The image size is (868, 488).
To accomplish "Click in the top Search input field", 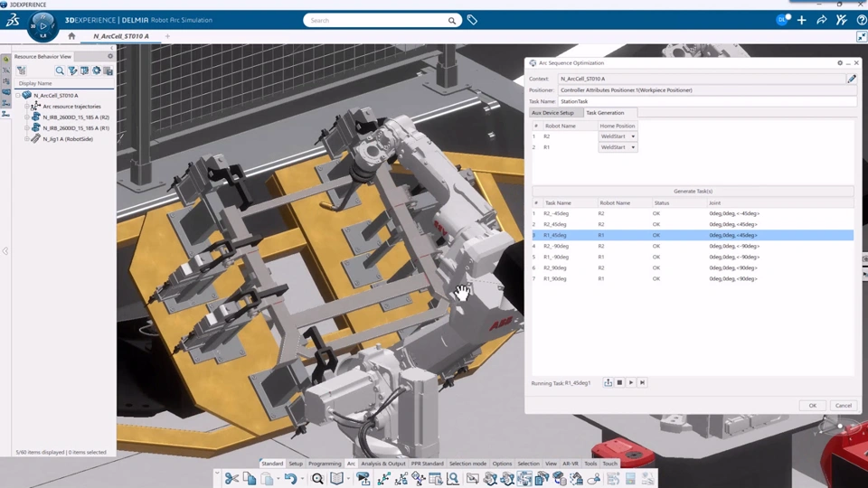I will (x=376, y=21).
